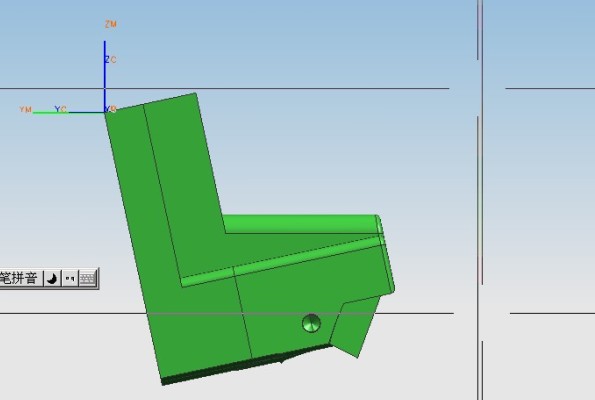Select the small round boss on the model
Image resolution: width=595 pixels, height=400 pixels.
point(312,323)
